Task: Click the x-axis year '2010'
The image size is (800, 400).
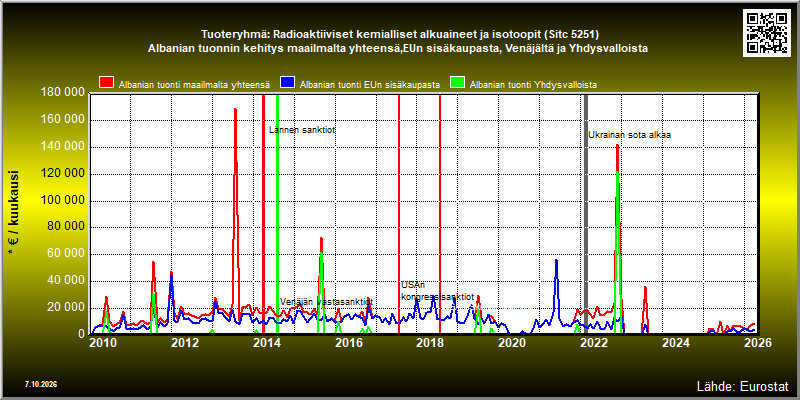Action: tap(103, 343)
